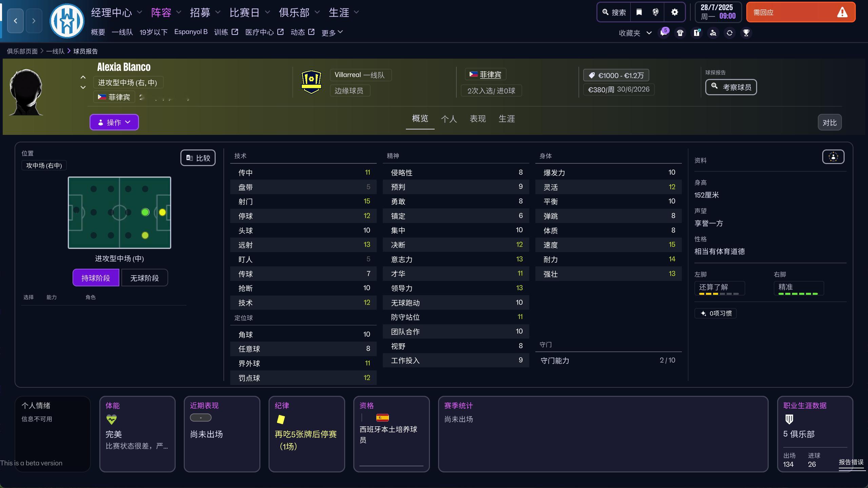Open the trophy competitions icon
The height and width of the screenshot is (488, 868).
tap(746, 33)
